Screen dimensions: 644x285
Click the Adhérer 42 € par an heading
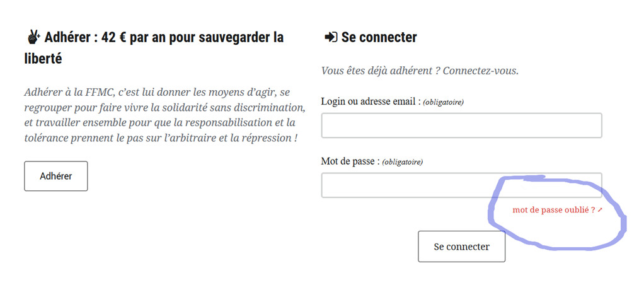[x=154, y=48]
